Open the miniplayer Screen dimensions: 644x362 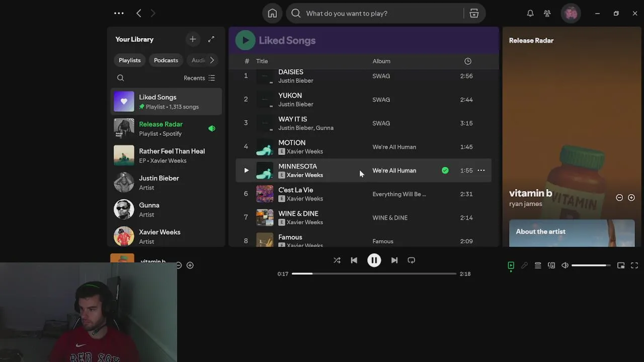coord(621,265)
